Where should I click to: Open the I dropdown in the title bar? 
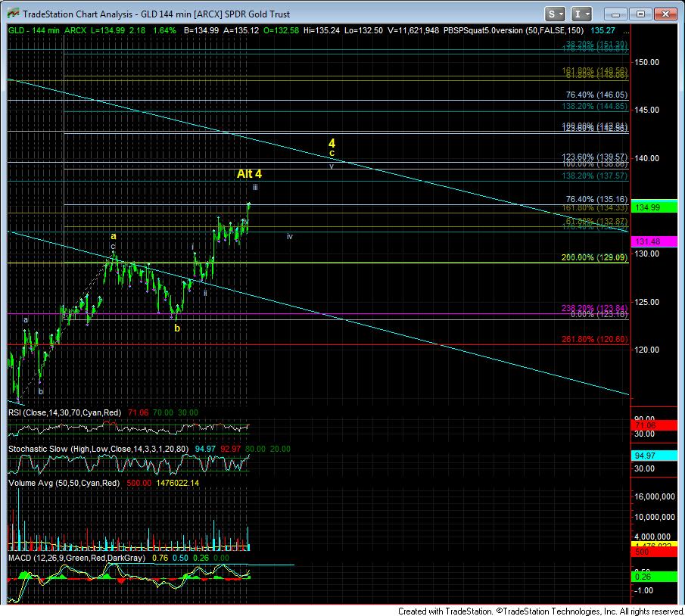click(582, 14)
